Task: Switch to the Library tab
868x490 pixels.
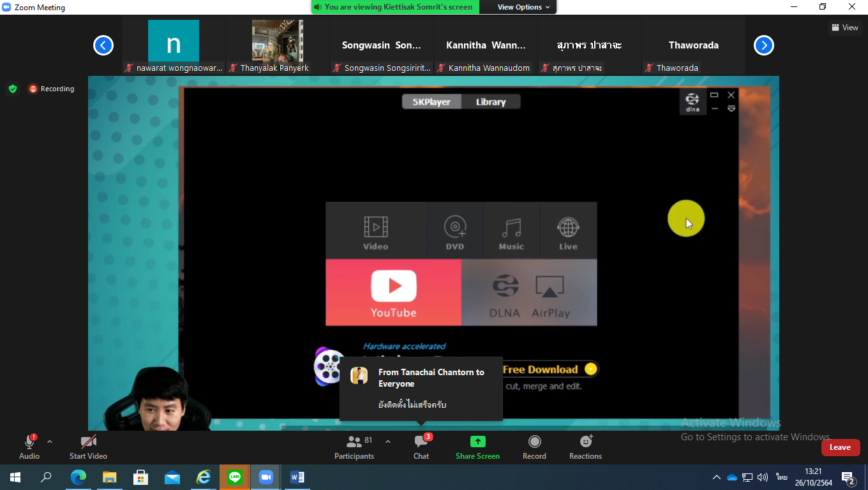Action: pyautogui.click(x=490, y=102)
